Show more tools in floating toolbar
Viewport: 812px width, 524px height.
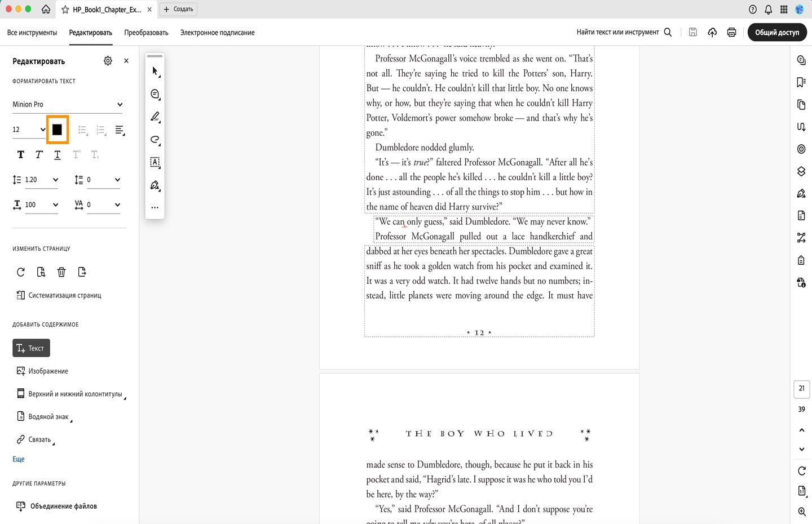(155, 207)
